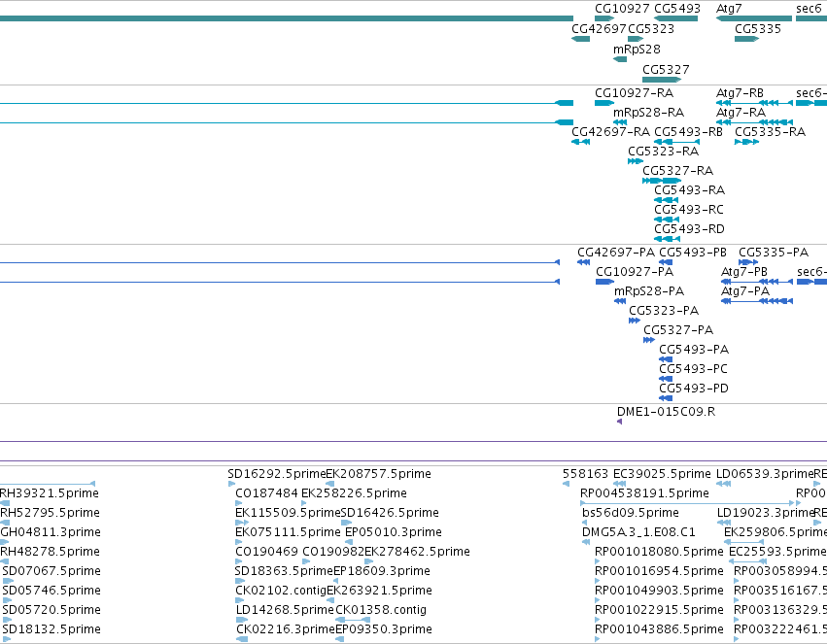Select EST DMG5A3_1.E08.C1
The width and height of the screenshot is (827, 644).
tap(585, 542)
